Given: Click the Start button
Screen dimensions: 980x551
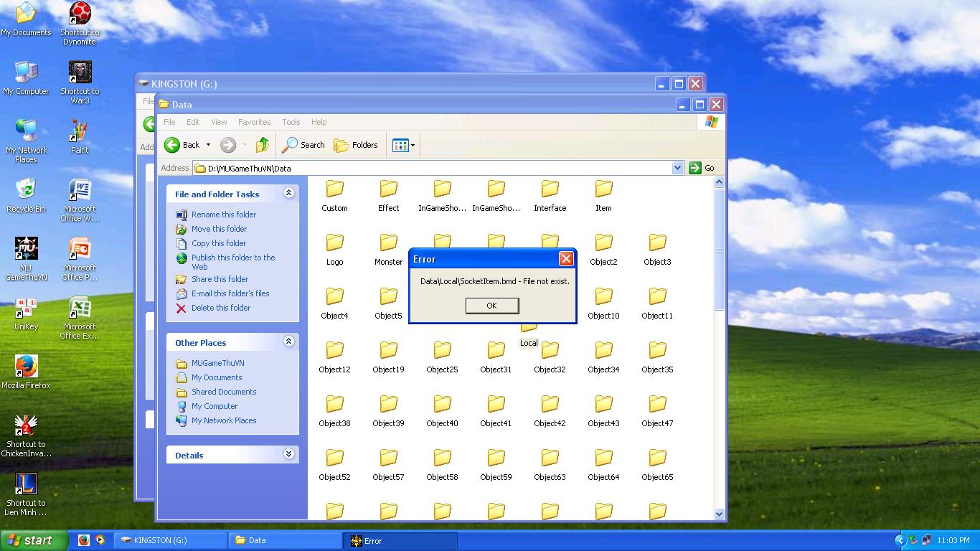Looking at the screenshot, I should pos(34,540).
